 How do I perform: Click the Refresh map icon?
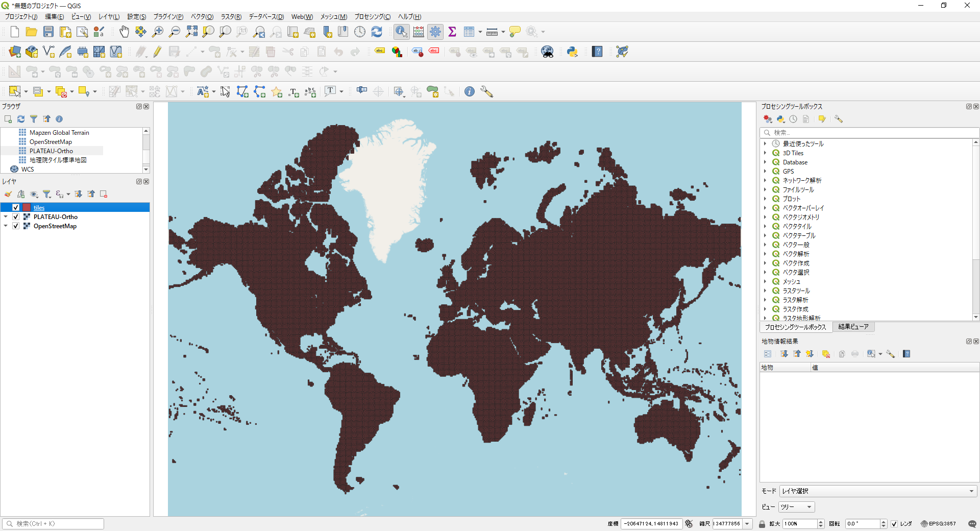click(x=377, y=32)
